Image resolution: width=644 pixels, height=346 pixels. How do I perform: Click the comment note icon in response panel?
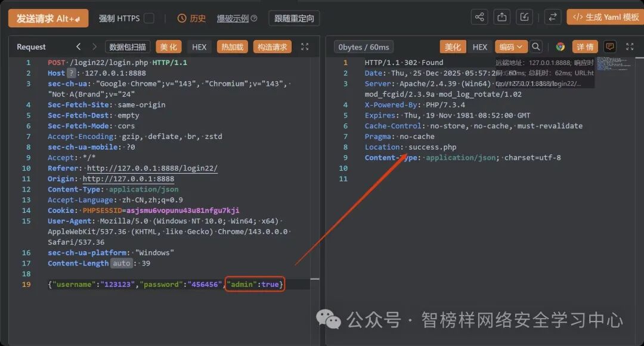(610, 47)
